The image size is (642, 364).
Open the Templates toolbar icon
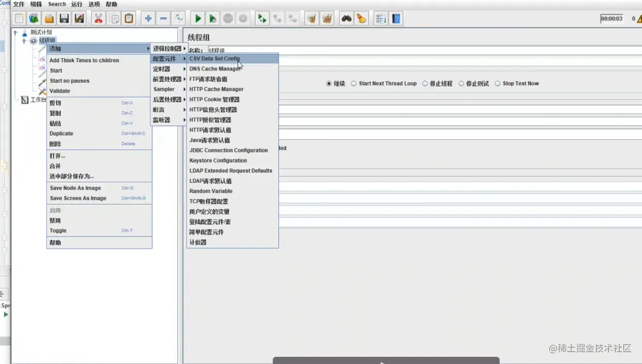click(x=34, y=19)
